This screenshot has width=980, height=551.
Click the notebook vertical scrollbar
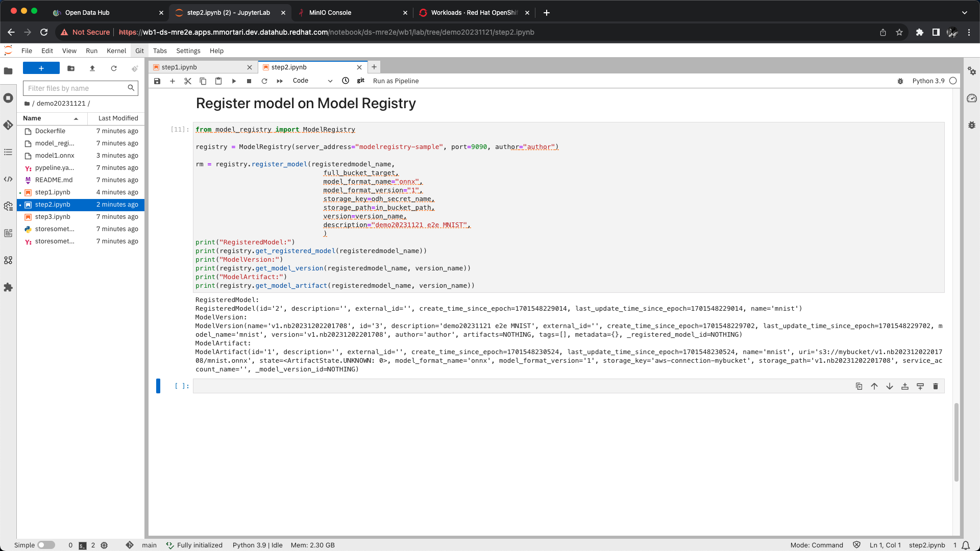(x=957, y=442)
